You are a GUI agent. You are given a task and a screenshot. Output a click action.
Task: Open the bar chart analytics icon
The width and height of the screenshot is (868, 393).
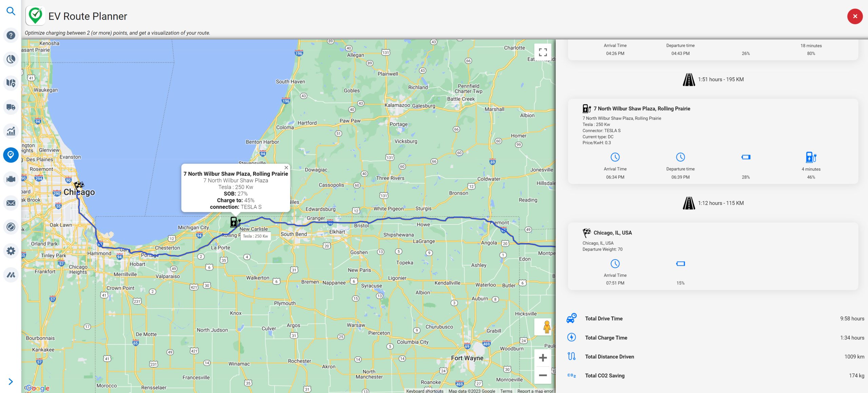click(x=11, y=131)
